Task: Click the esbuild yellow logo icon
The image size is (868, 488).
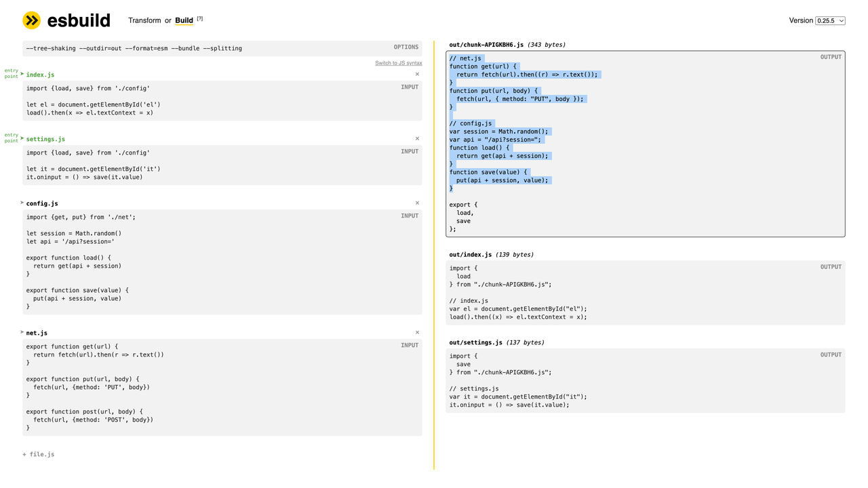Action: point(32,20)
